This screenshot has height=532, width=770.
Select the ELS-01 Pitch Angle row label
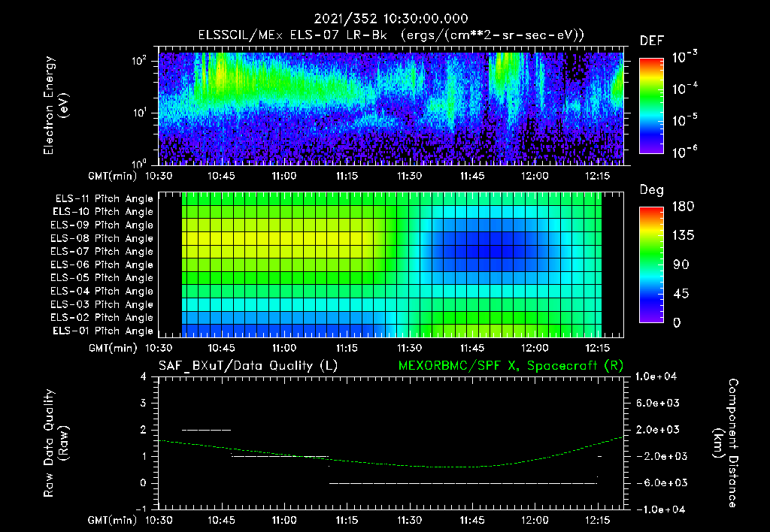point(103,331)
